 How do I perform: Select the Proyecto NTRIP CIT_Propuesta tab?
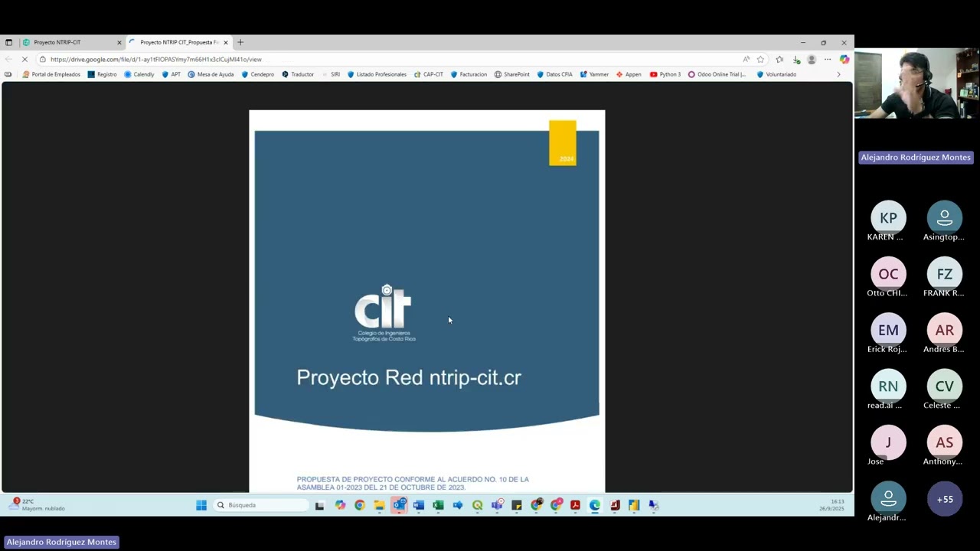(179, 42)
